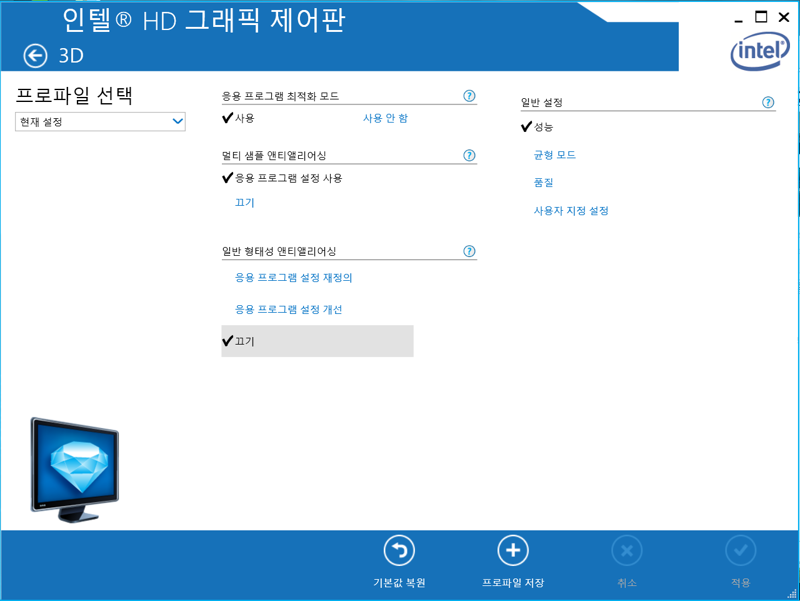The image size is (800, 601).
Task: Restore defaults with 기본값 복원 icon
Action: tap(399, 550)
